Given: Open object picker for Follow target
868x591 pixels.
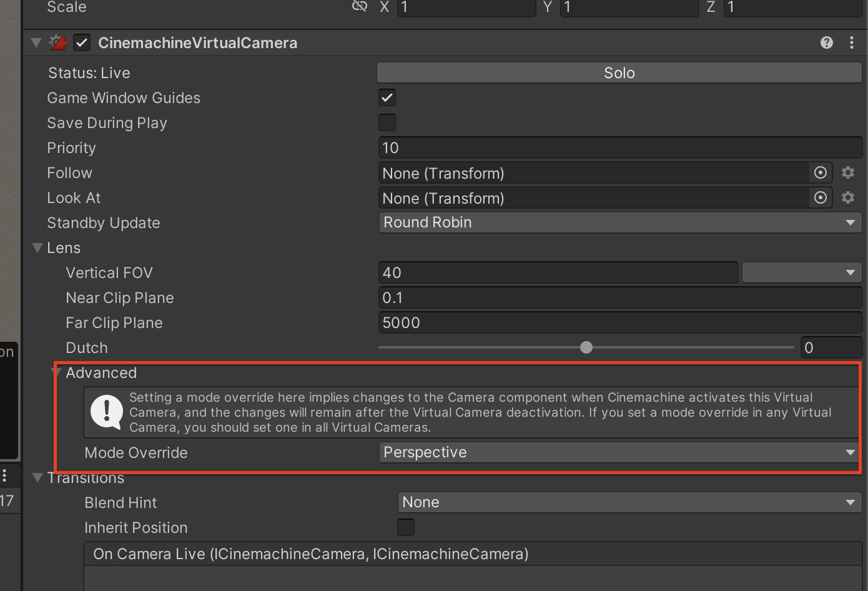Looking at the screenshot, I should 821,172.
